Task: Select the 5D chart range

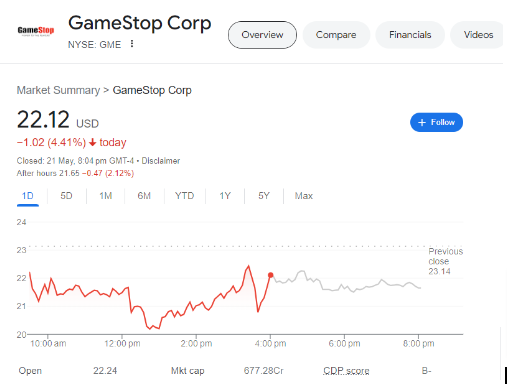Action: 66,196
